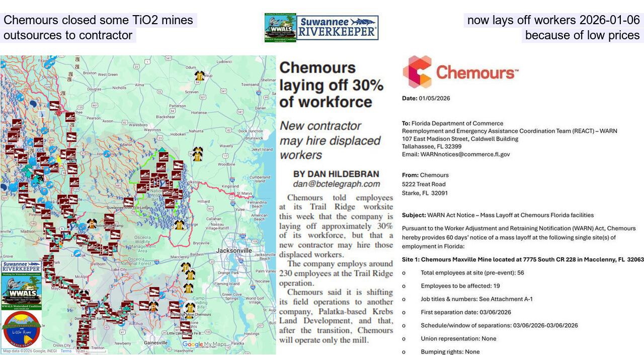The image size is (644, 355).
Task: Open the orange paddle marker near Otero Sink
Action: click(153, 306)
